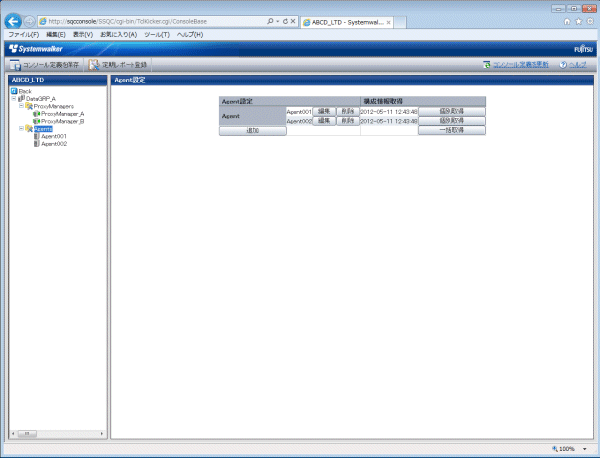Click the edit button for Agent002
600x458 pixels.
click(x=324, y=121)
